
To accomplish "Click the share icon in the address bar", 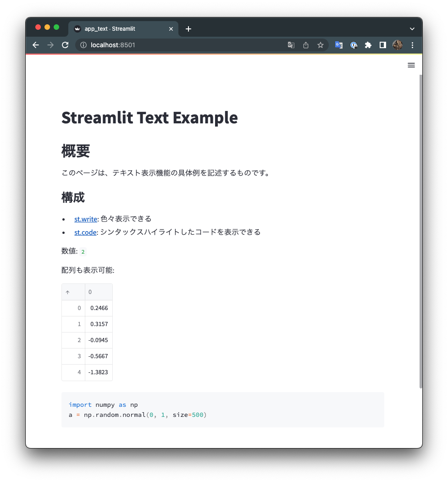I will [306, 45].
